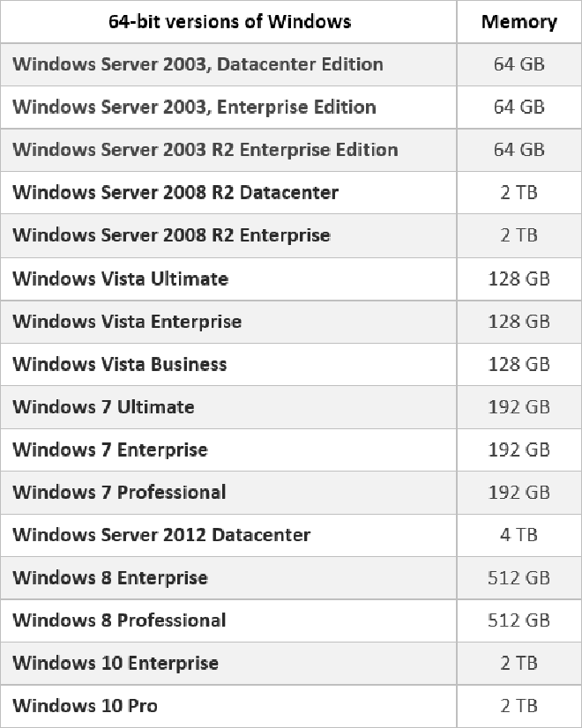The image size is (582, 728).
Task: Click Windows Server 2003 R2 Enterprise Edition
Action: [205, 150]
